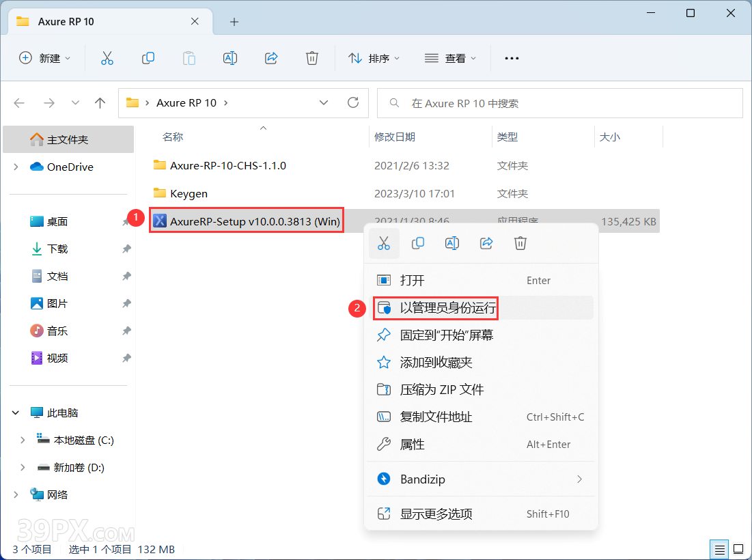This screenshot has width=752, height=560.
Task: Click search box 在 Axure RP 10 中搜索
Action: tap(559, 103)
